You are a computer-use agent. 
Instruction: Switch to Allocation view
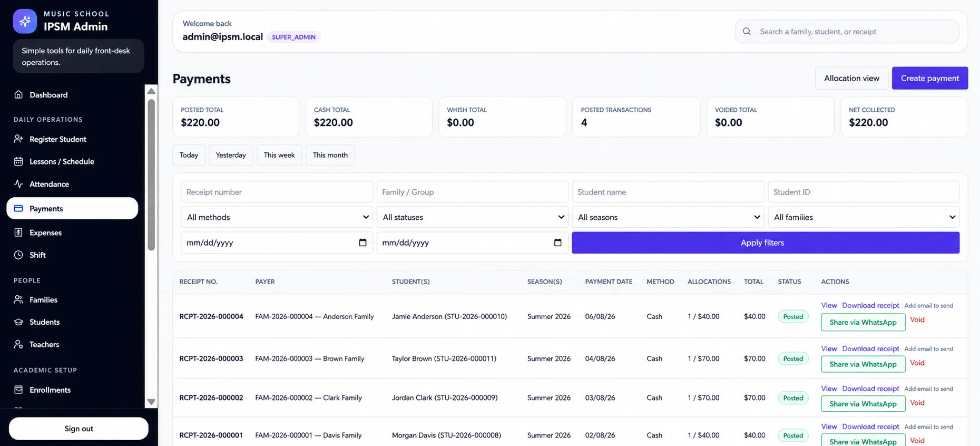(851, 78)
